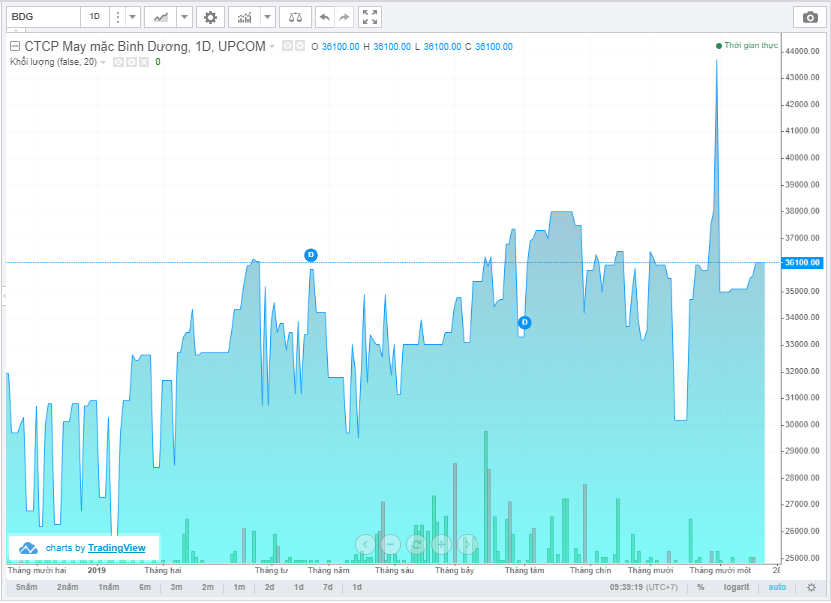Click the 40000.00 price axis label

tap(802, 158)
